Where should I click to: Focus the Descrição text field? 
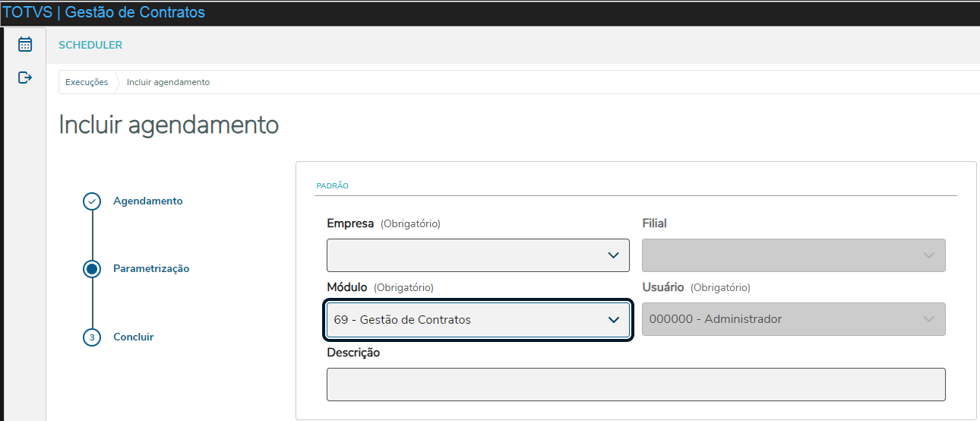tap(636, 385)
